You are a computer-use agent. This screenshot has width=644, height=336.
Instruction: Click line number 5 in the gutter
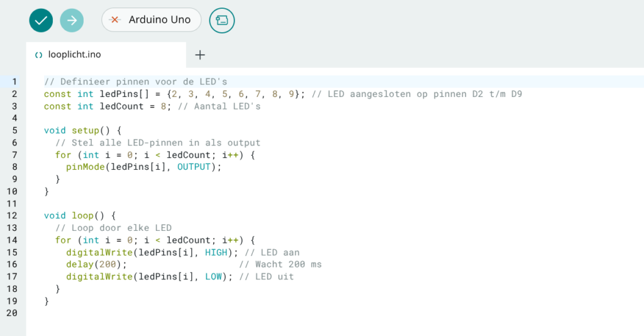[13, 130]
